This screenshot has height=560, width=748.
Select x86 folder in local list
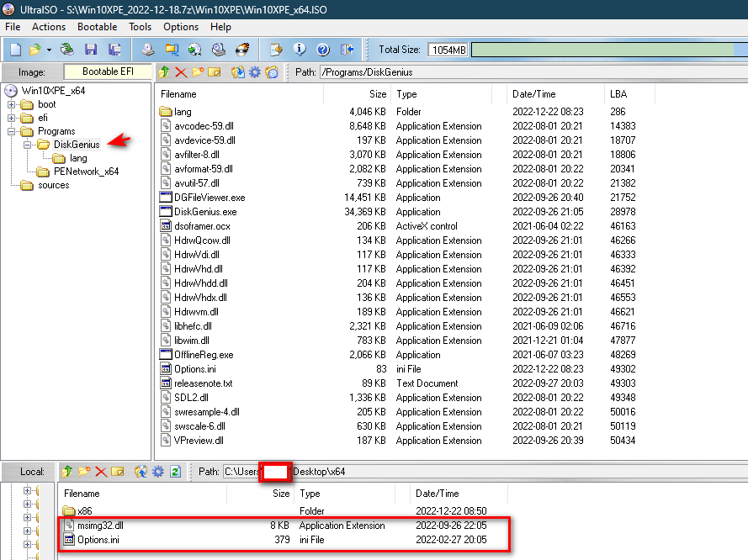[84, 511]
